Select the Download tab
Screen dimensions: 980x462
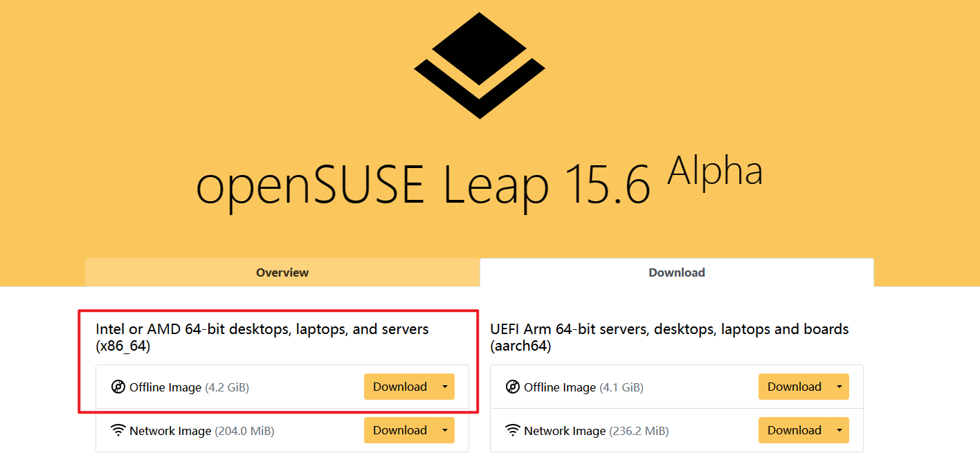pos(677,272)
